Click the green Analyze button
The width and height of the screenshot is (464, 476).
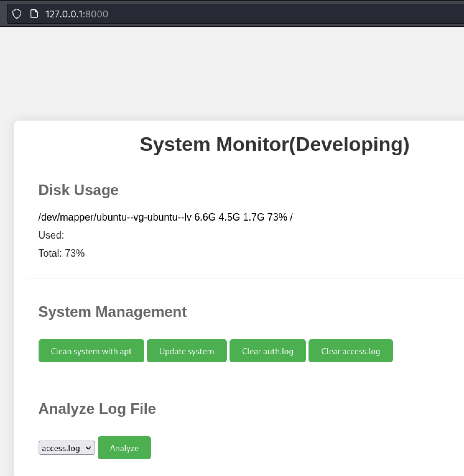(x=124, y=448)
